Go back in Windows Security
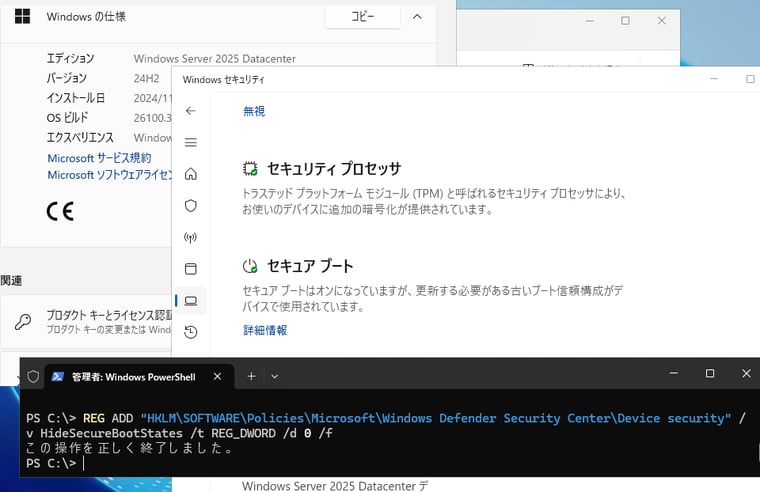The height and width of the screenshot is (492, 760). [190, 111]
